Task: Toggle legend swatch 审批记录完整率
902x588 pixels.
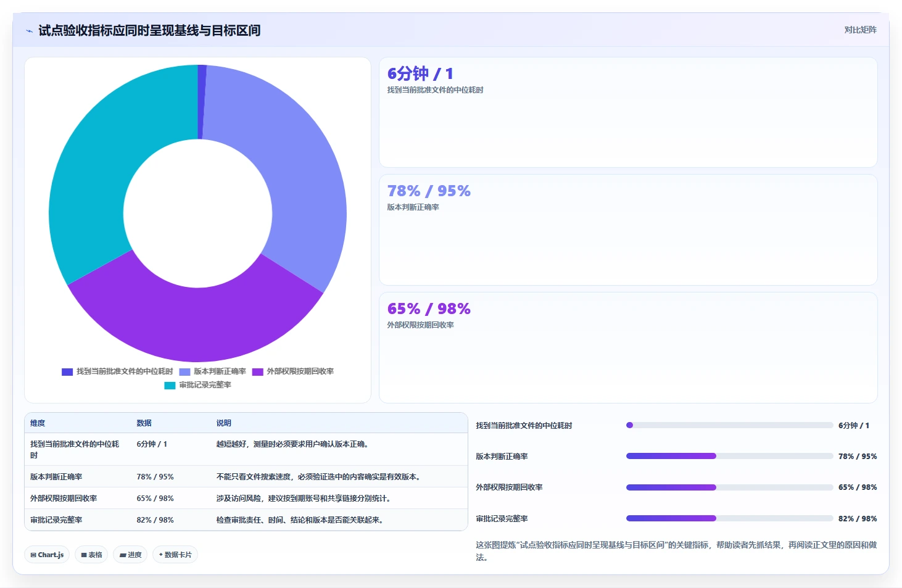Action: point(170,386)
